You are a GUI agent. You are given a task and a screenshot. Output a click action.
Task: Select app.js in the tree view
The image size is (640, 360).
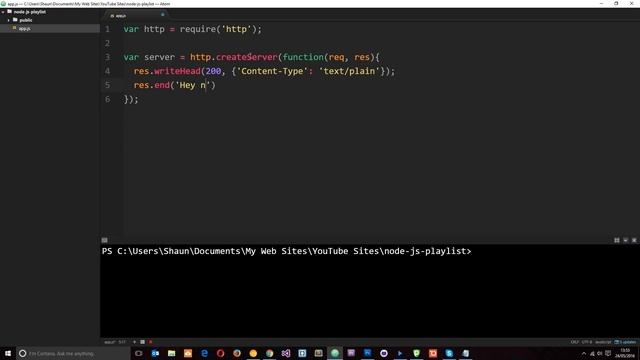click(50, 29)
